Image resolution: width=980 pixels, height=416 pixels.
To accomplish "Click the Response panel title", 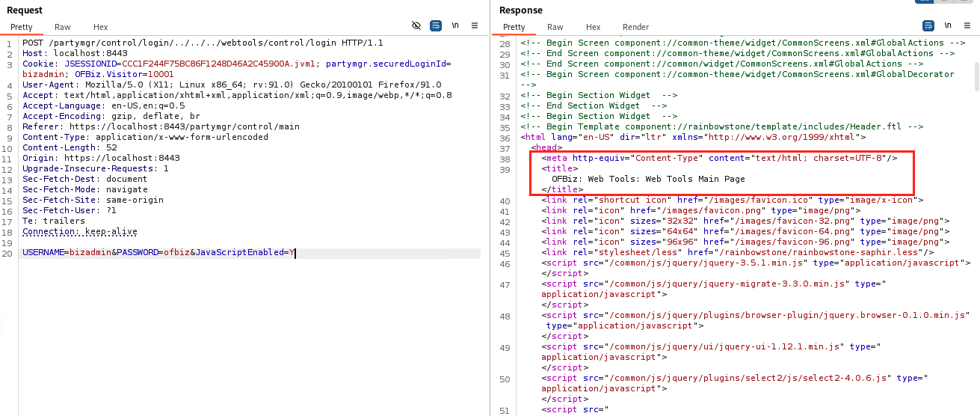I will [x=521, y=10].
